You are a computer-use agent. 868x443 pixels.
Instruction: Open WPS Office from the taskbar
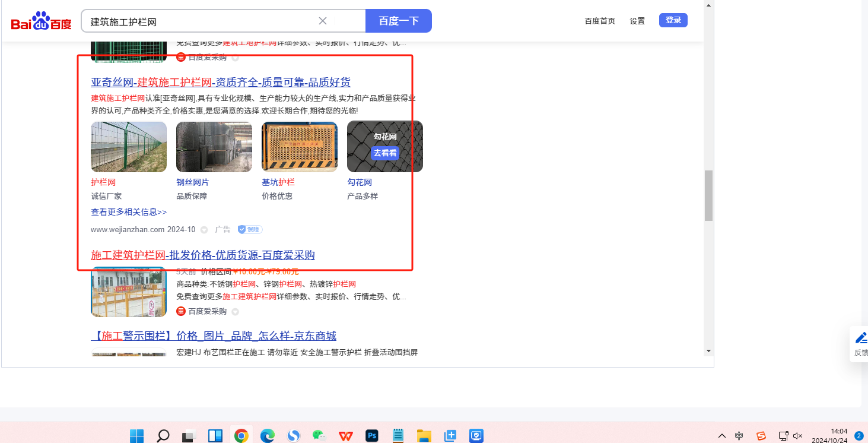(x=345, y=436)
